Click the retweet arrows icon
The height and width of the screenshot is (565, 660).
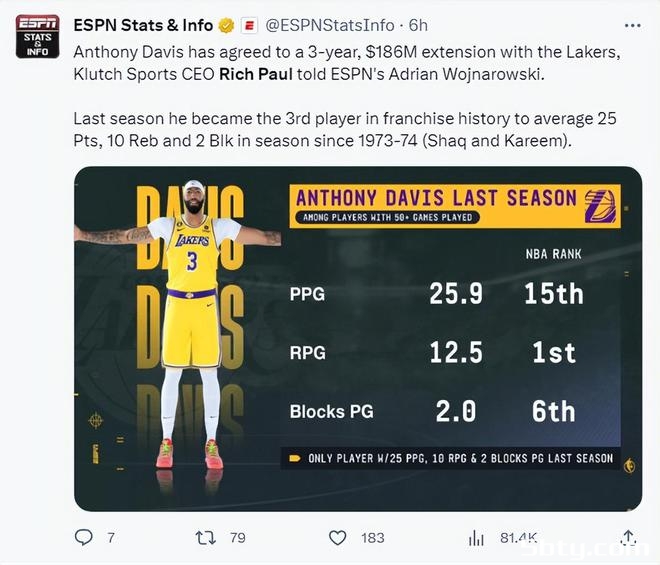[x=206, y=538]
